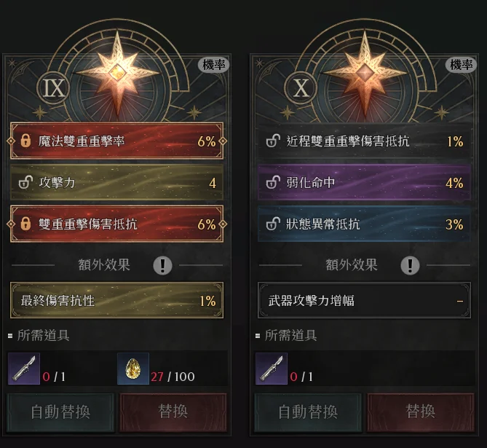Click 替換 button in panel X
Screen dimensions: 487x448
point(421,412)
